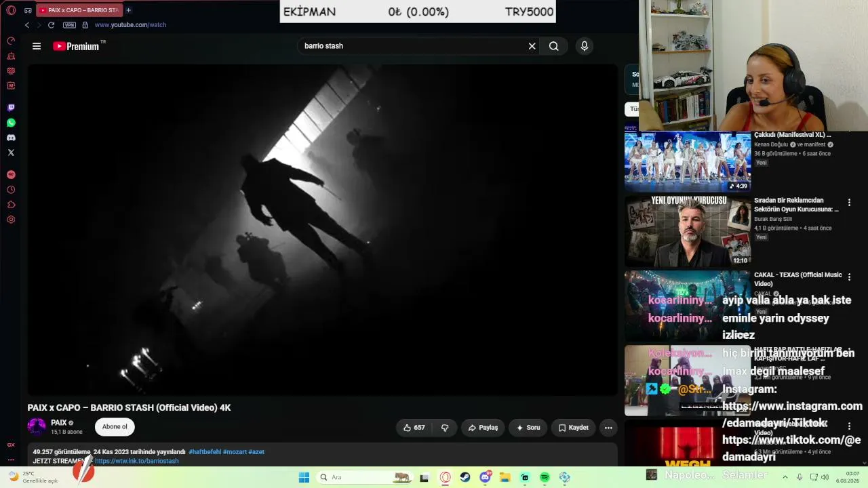Open options for CAKAL - TEXAS video
The image size is (868, 488).
pos(849,277)
